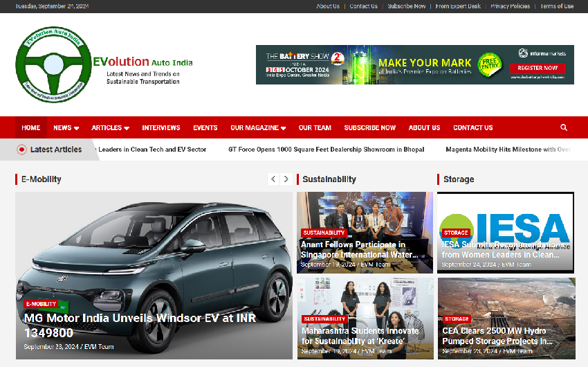
Task: Click the EVolution Auto India steering wheel logo
Action: pos(54,64)
